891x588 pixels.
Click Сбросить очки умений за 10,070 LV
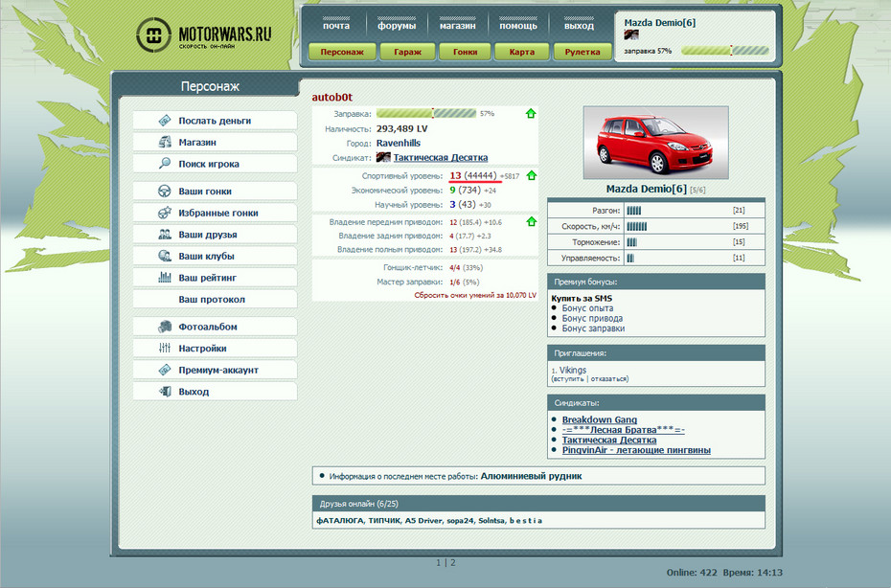(475, 295)
